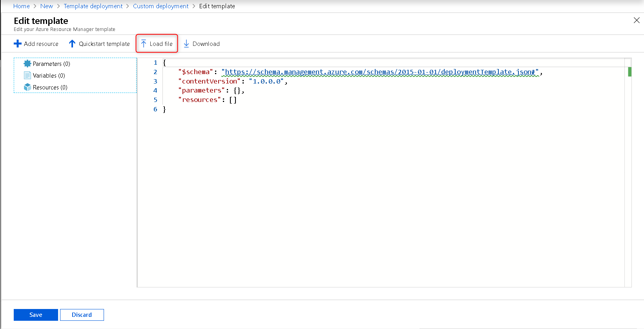This screenshot has width=644, height=329.
Task: Click the Variables document icon
Action: [27, 75]
